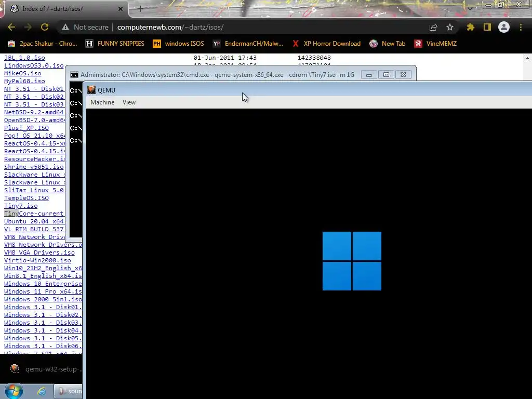Open the Extensions puzzle icon
Viewport: 532px width, 399px height.
(x=471, y=27)
